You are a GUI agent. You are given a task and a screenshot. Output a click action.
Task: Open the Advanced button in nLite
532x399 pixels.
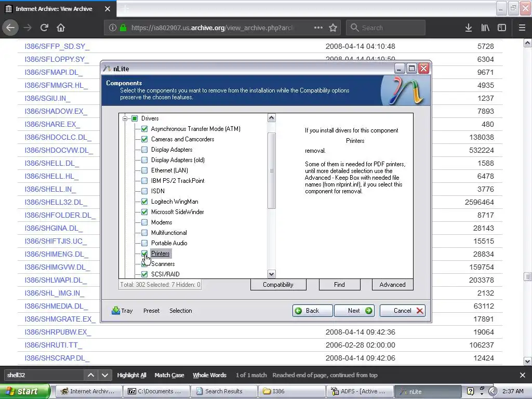click(x=393, y=285)
